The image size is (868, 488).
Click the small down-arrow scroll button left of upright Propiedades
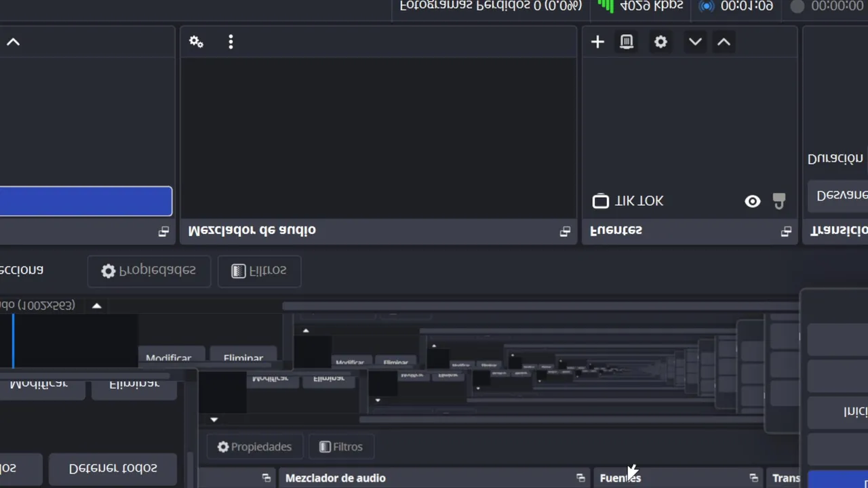tap(214, 420)
